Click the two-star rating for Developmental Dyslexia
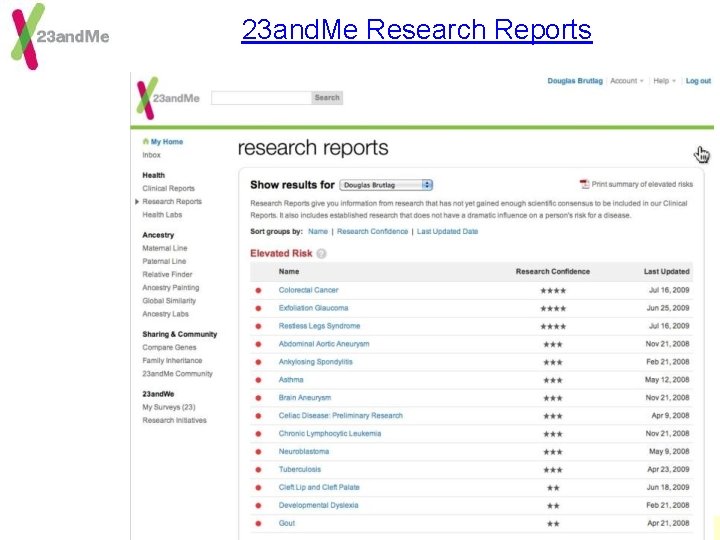Viewport: 720px width, 540px height. (x=553, y=506)
